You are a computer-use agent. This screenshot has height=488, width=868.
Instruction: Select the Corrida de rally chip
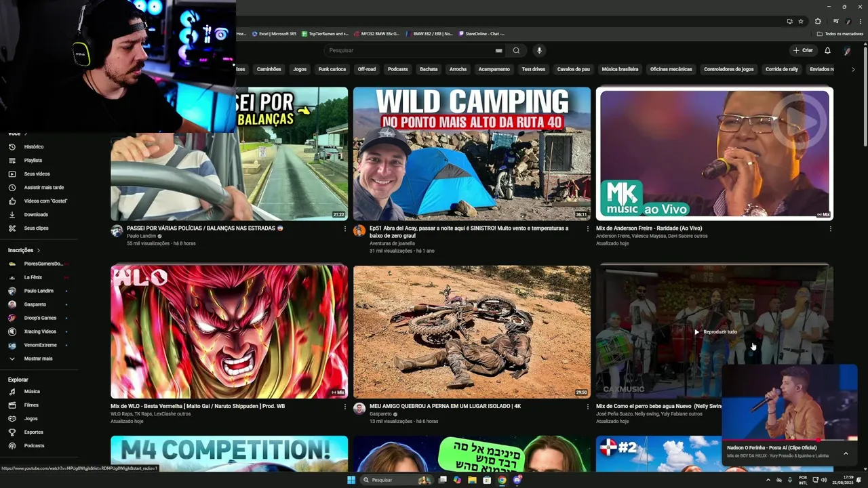click(x=782, y=69)
